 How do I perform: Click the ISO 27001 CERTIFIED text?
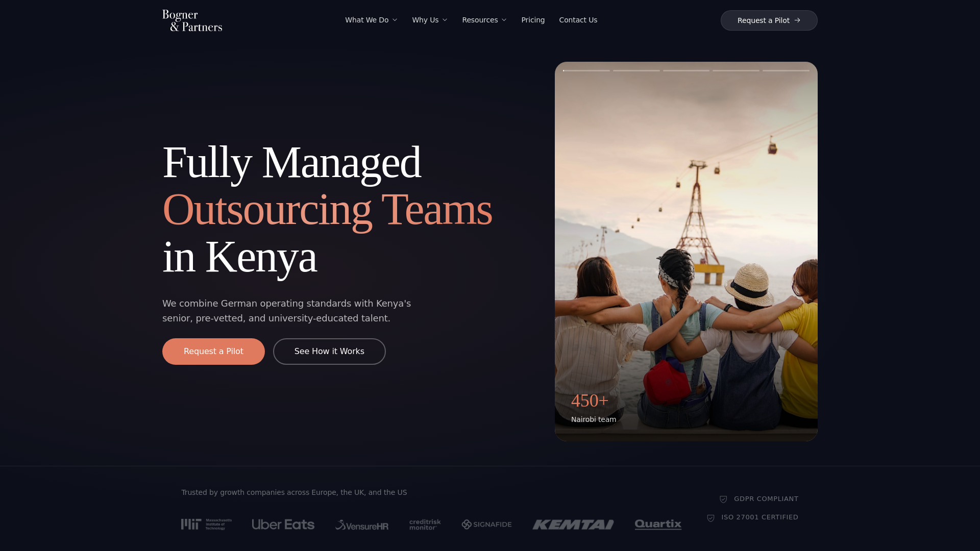[x=760, y=517]
